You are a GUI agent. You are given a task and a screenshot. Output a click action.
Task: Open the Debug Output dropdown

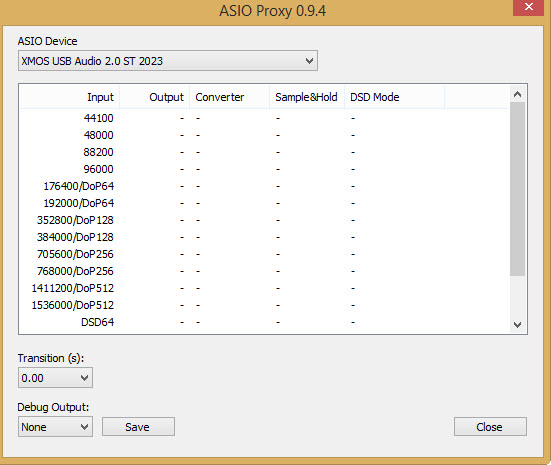pyautogui.click(x=55, y=427)
